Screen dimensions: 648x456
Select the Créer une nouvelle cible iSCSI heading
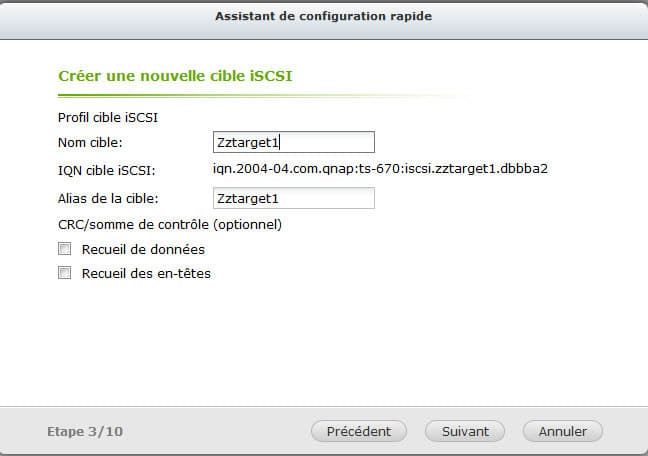point(175,76)
